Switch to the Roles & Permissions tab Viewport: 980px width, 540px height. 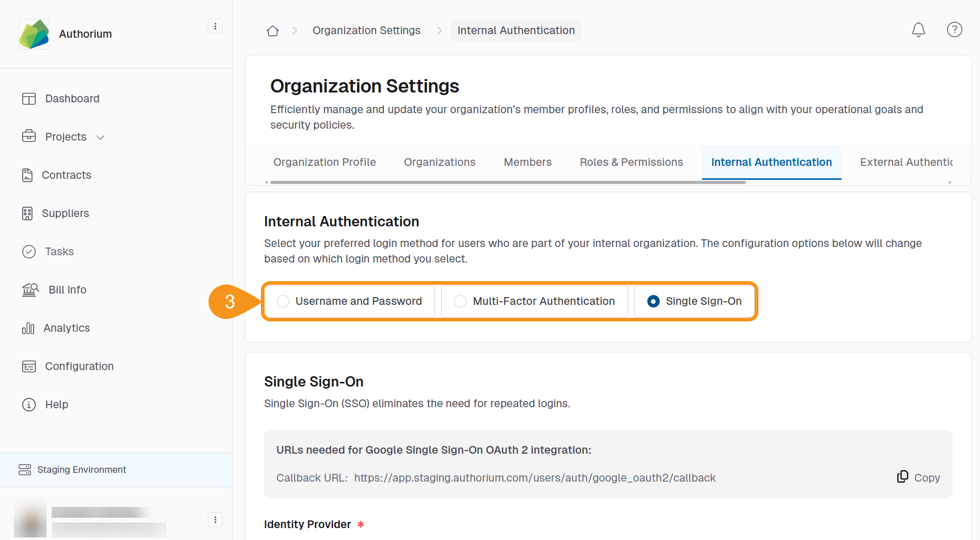631,162
